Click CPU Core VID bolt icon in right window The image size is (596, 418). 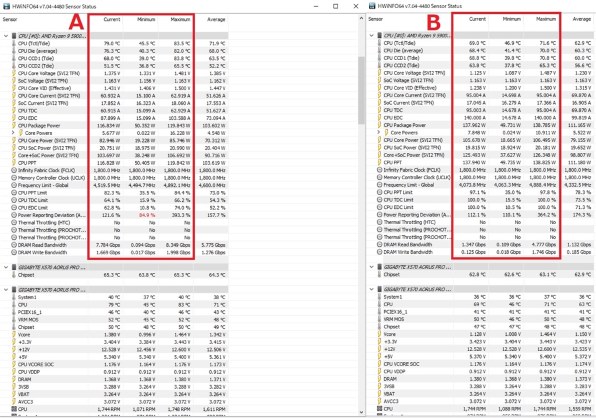point(379,88)
